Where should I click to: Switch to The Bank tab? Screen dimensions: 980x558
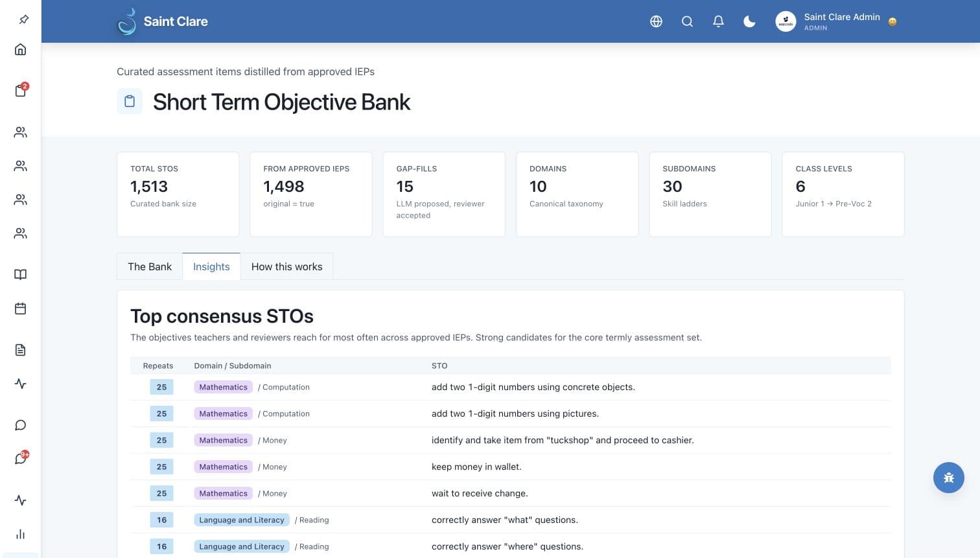pos(150,266)
